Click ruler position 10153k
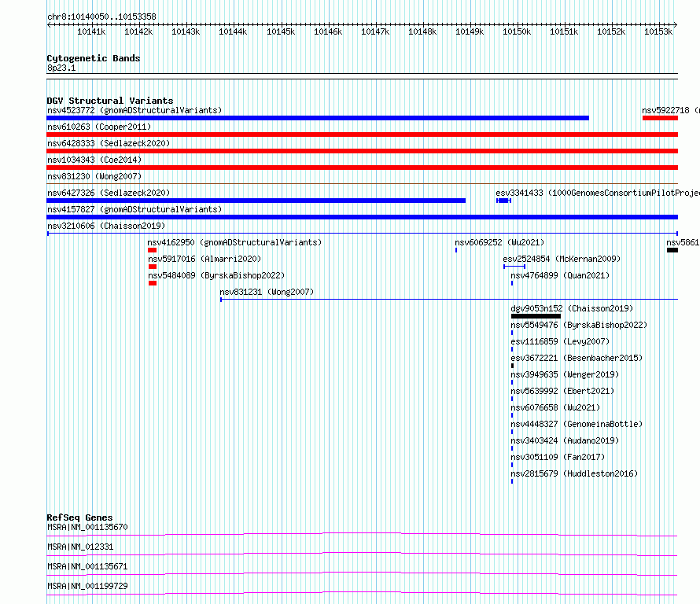 [658, 31]
